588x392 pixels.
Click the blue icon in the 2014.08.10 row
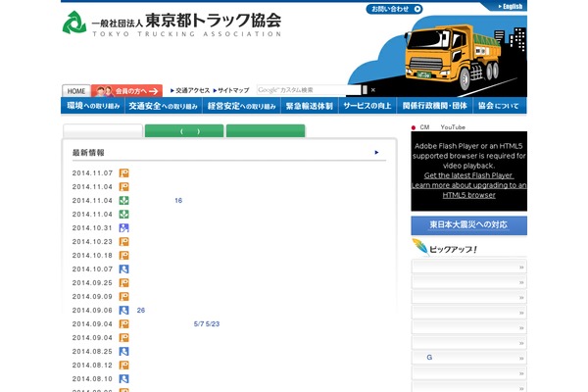point(123,379)
